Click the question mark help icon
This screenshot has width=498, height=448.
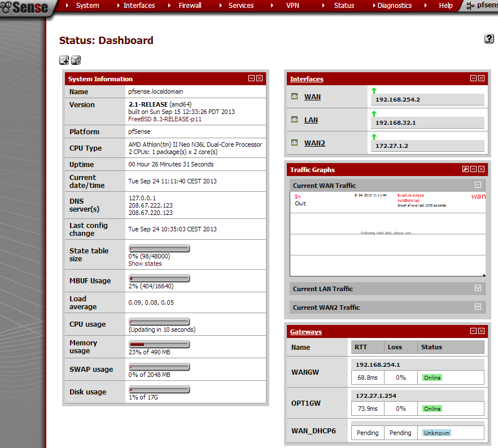point(489,38)
